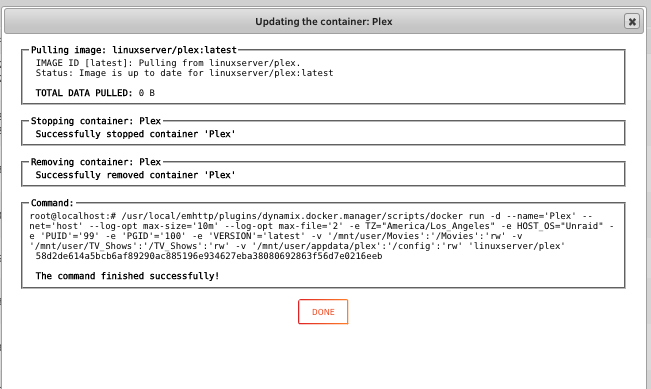Click the 'Status: Image is up to date' line

pos(184,73)
